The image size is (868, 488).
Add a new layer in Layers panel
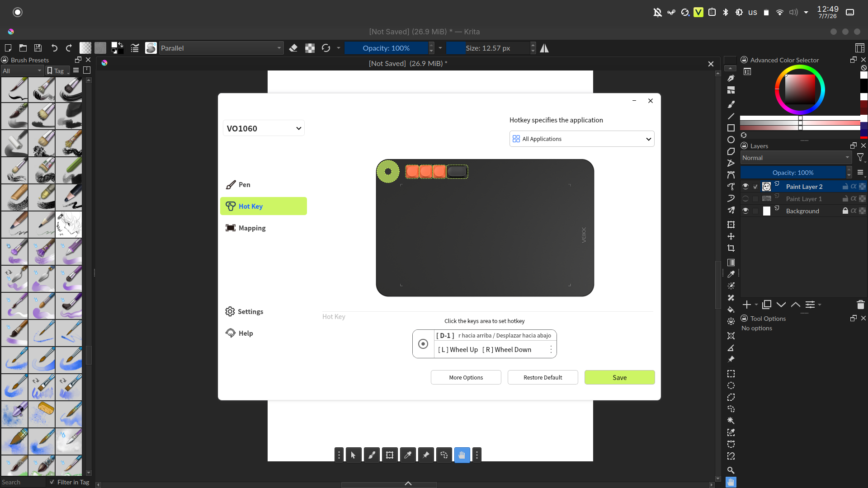tap(747, 305)
